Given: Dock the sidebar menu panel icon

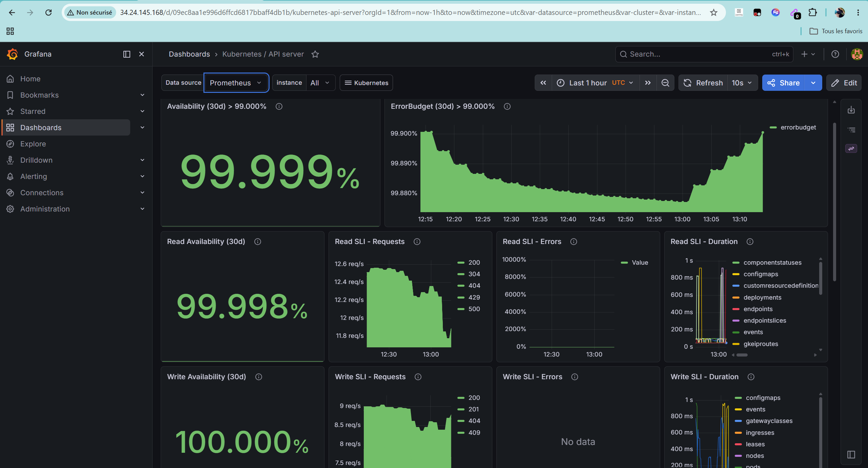Looking at the screenshot, I should tap(126, 54).
